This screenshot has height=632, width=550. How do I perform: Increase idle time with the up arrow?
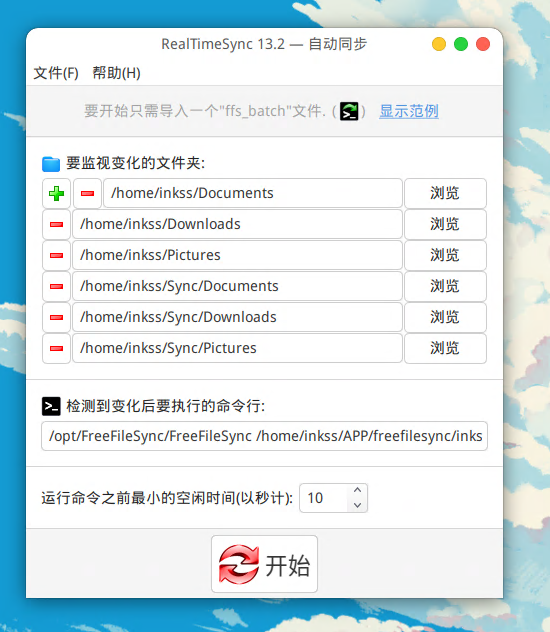pyautogui.click(x=357, y=490)
